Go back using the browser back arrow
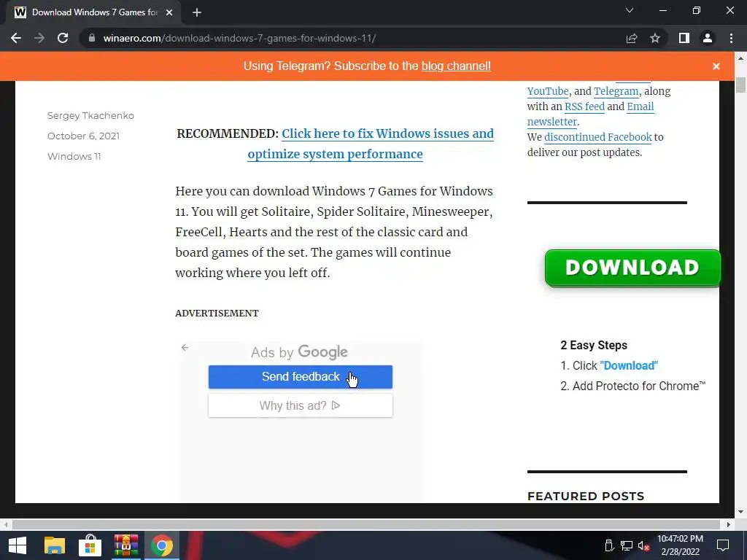Image resolution: width=747 pixels, height=560 pixels. pos(16,38)
